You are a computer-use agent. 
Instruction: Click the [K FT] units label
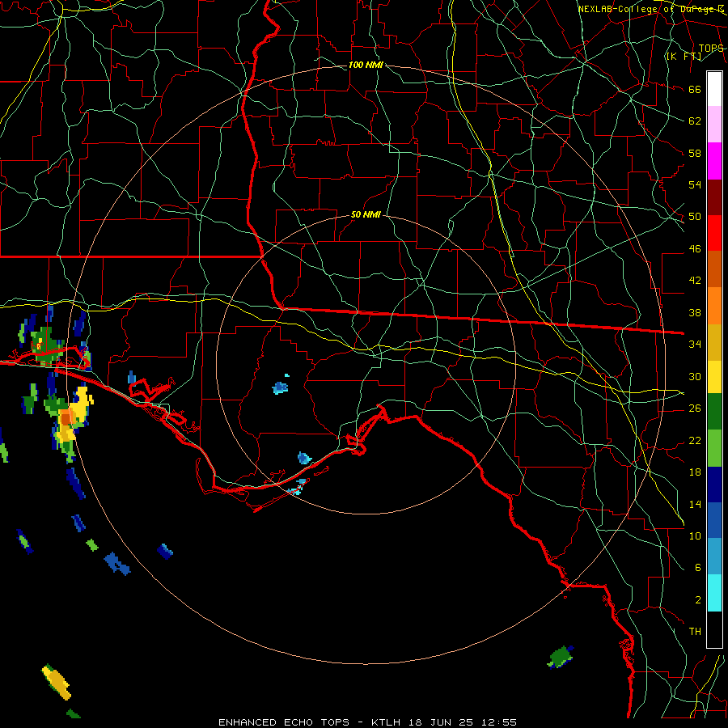click(684, 56)
